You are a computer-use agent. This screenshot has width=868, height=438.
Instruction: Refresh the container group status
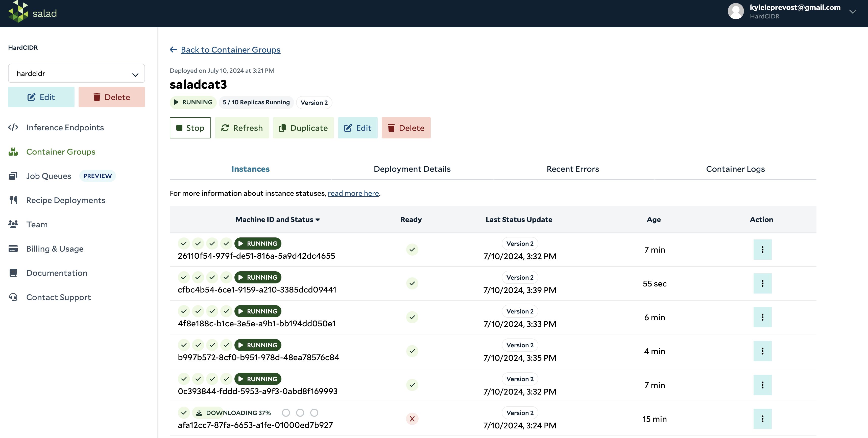pos(242,128)
